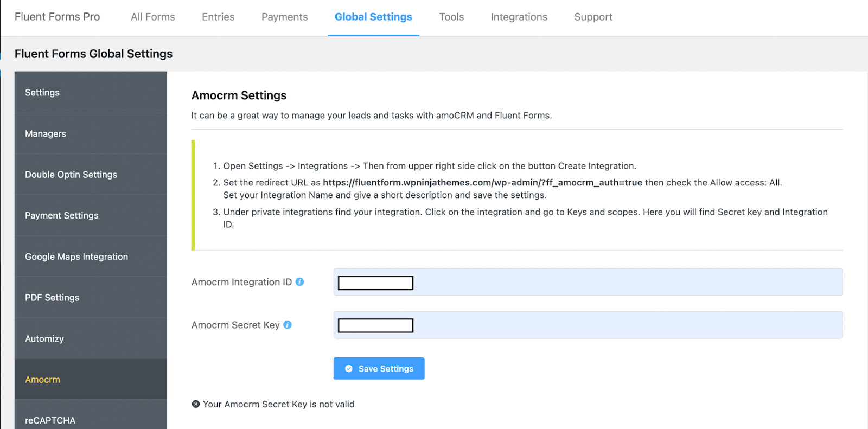Select the Global Settings tab

pyautogui.click(x=373, y=17)
